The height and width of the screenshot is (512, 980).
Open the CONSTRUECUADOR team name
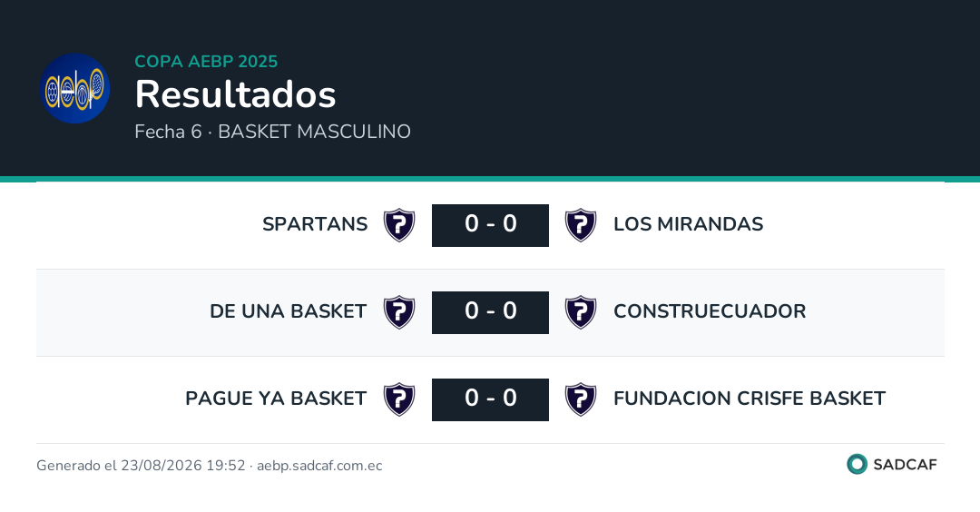pos(710,310)
